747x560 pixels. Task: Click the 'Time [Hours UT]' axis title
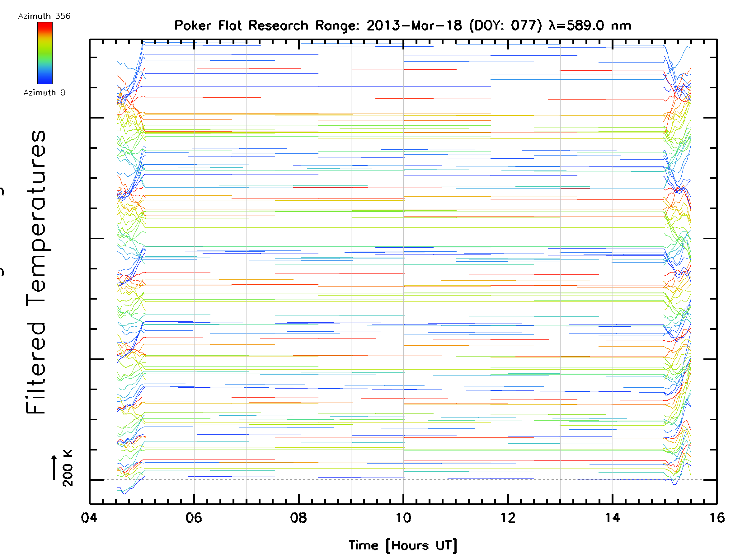click(x=402, y=545)
